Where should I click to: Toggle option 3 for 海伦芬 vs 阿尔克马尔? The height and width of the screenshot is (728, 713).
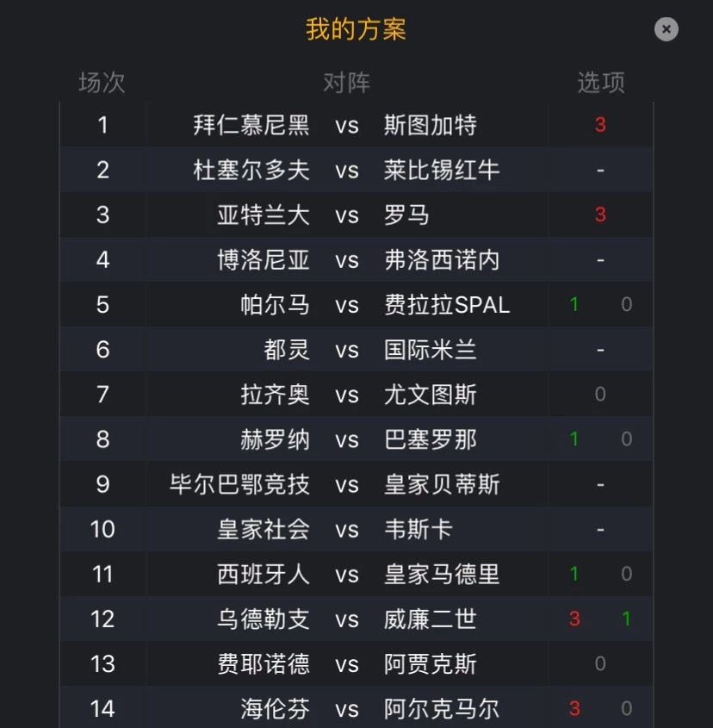(x=574, y=708)
